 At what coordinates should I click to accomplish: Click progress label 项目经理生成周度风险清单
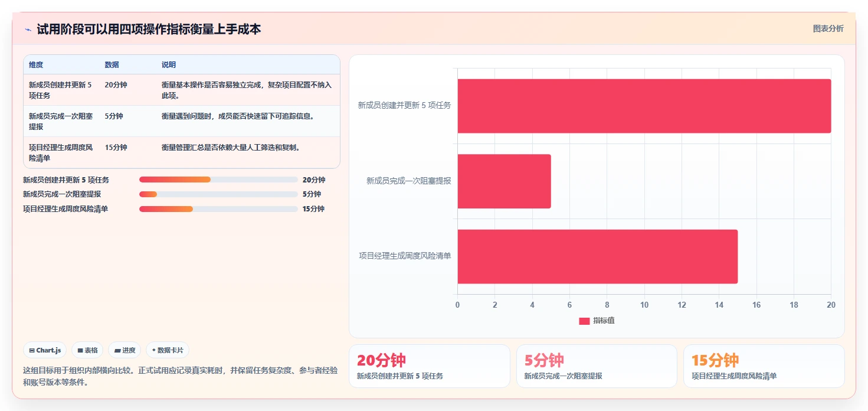point(65,209)
